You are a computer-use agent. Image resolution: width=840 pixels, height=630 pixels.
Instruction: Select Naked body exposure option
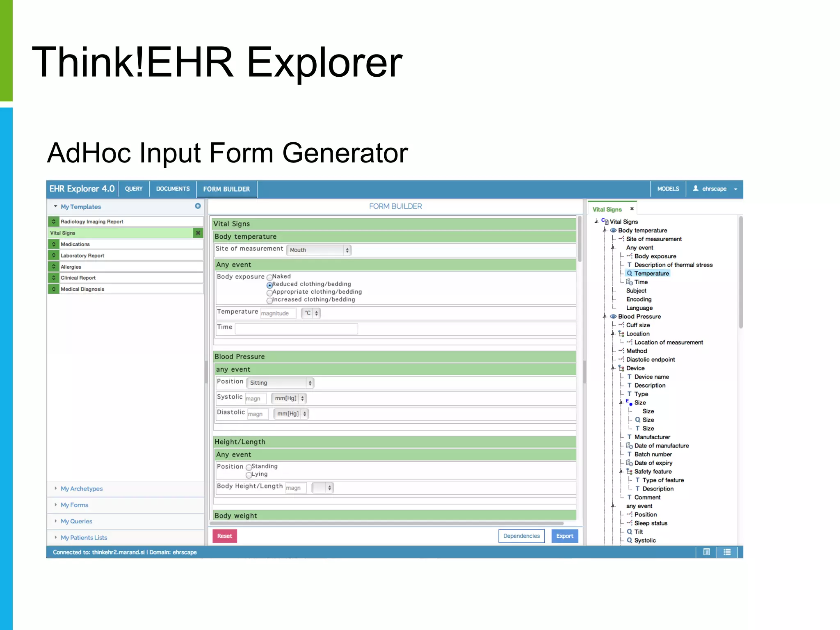point(269,277)
